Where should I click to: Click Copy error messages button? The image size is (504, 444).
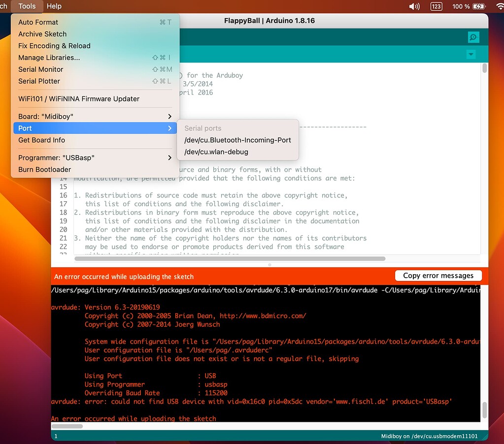tap(438, 276)
